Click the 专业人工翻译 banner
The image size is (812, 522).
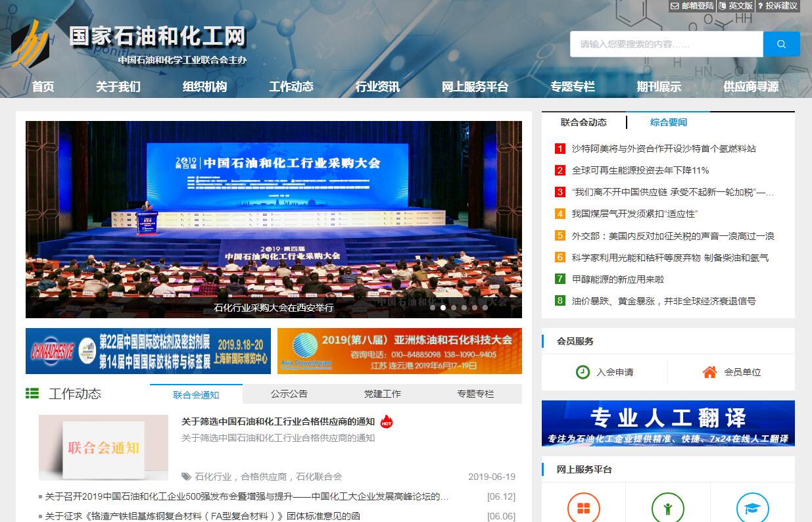pos(668,423)
